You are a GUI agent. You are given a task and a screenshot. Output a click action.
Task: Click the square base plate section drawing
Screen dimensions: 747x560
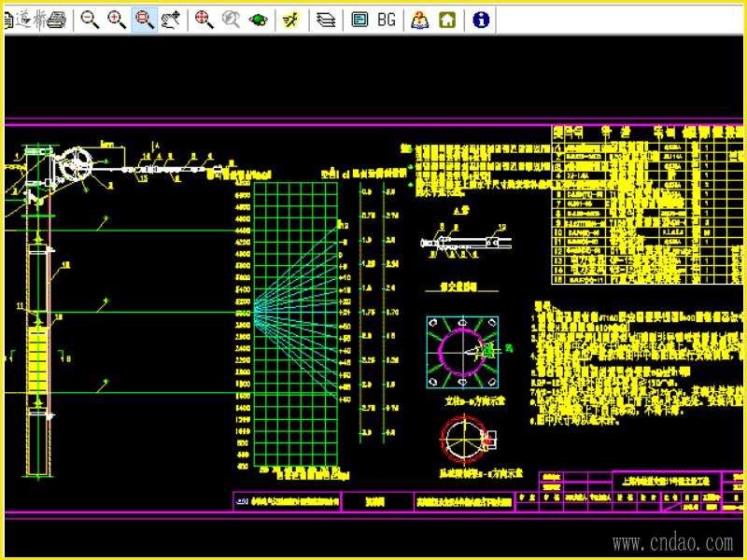pos(462,352)
